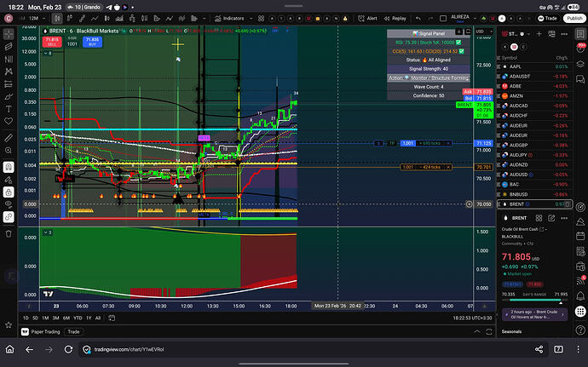Screen dimensions: 588x367
Task: Open the Brent Crude news headline
Action: [x=535, y=314]
